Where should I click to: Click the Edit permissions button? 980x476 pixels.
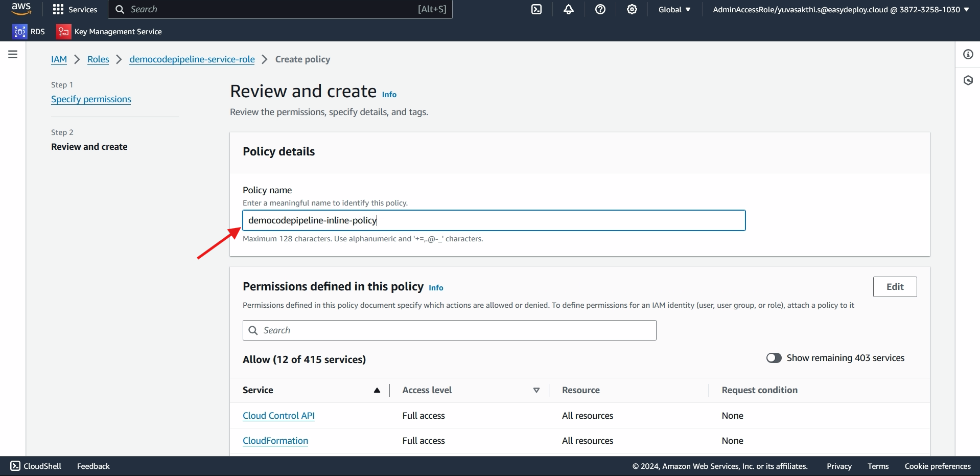895,287
